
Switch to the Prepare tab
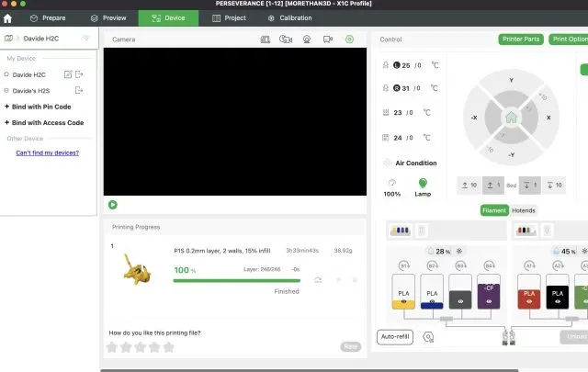coord(48,17)
